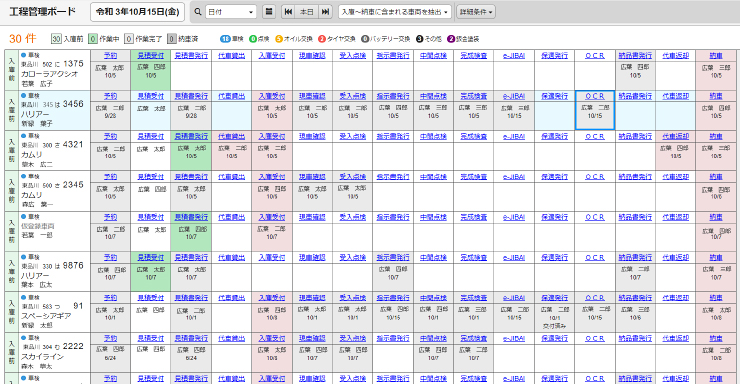Click 保適発行 交付済み cell for vehicle 91
Viewport: 740px width, 386px height.
555,317
